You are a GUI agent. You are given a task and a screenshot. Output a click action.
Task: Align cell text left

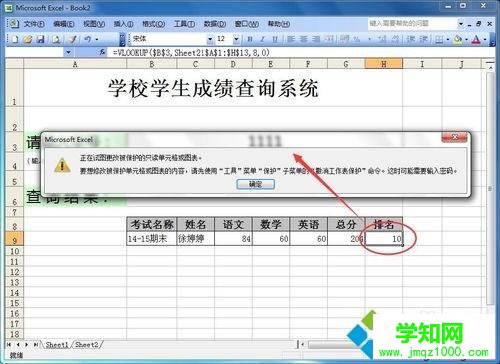tap(291, 39)
